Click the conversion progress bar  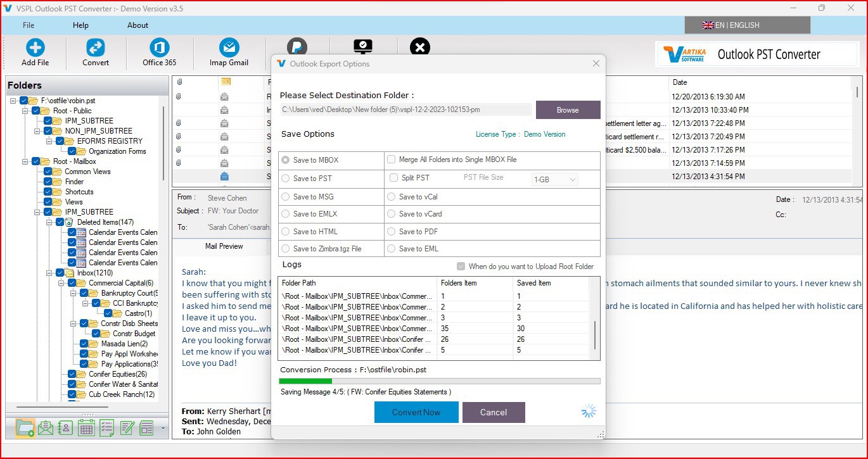click(x=440, y=381)
